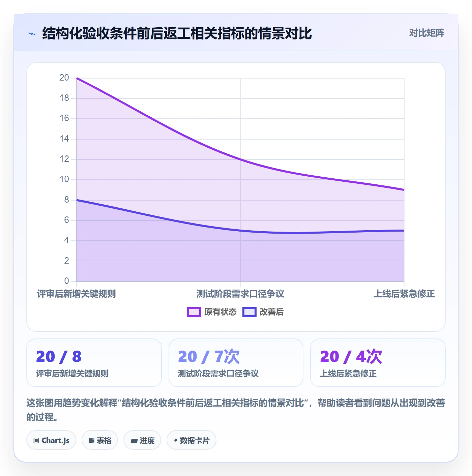
Task: Click the y-axis tick label 0
Action: tap(66, 281)
